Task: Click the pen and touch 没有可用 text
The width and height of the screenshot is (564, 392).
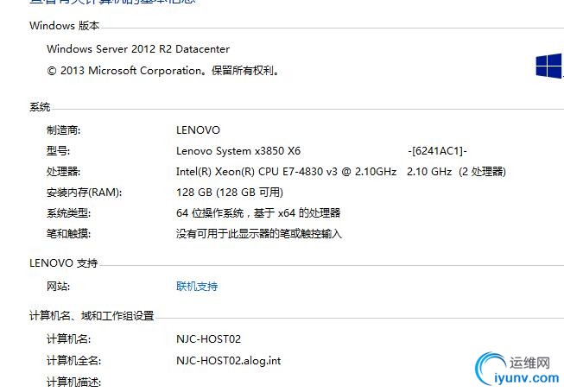Action: [258, 234]
